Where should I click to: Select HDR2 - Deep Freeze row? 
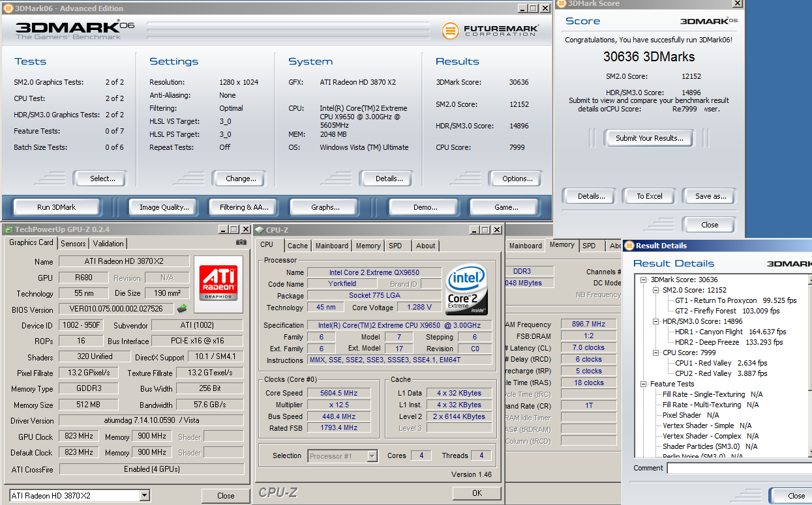pos(729,342)
